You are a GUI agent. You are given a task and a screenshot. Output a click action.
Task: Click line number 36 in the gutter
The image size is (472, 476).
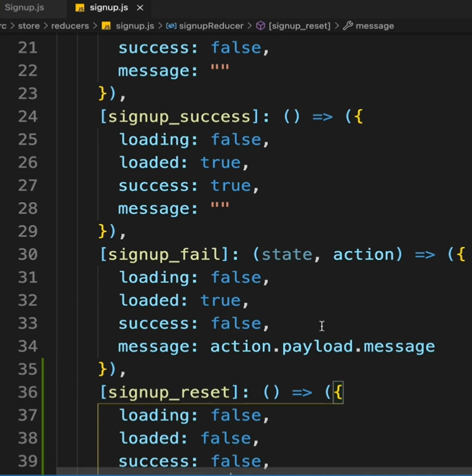(28, 392)
